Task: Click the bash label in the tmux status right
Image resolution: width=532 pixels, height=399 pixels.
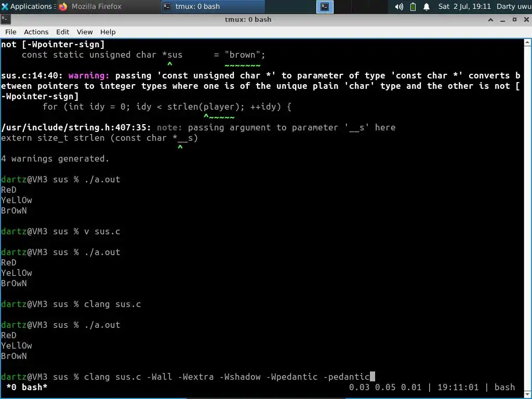Action: click(504, 387)
